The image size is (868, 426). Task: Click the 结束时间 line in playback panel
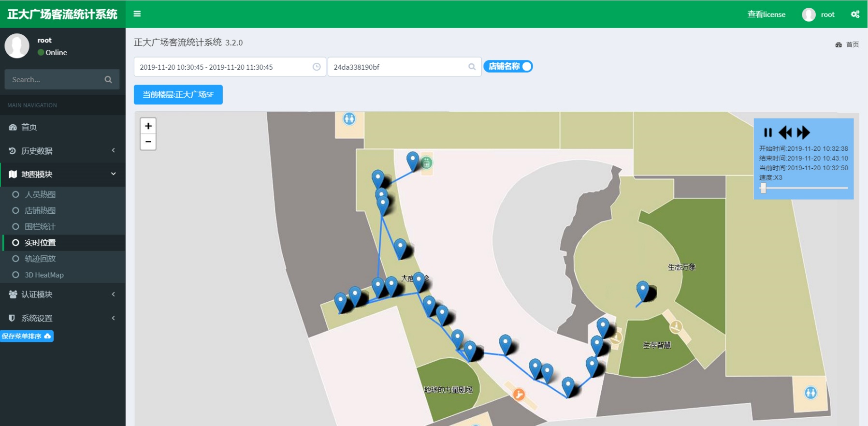click(x=803, y=159)
